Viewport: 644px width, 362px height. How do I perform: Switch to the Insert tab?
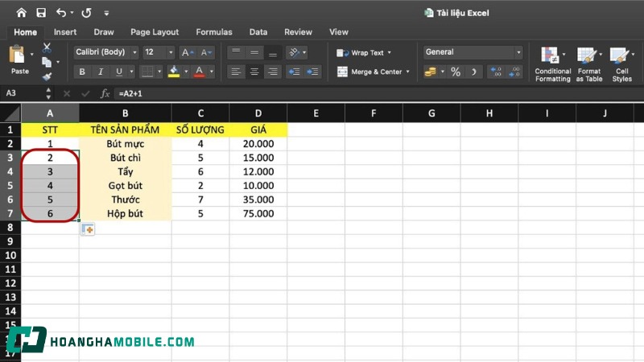point(65,32)
